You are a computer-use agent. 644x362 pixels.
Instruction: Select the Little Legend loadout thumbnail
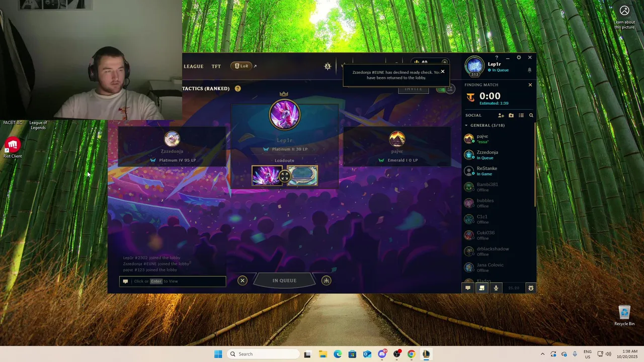coord(267,175)
